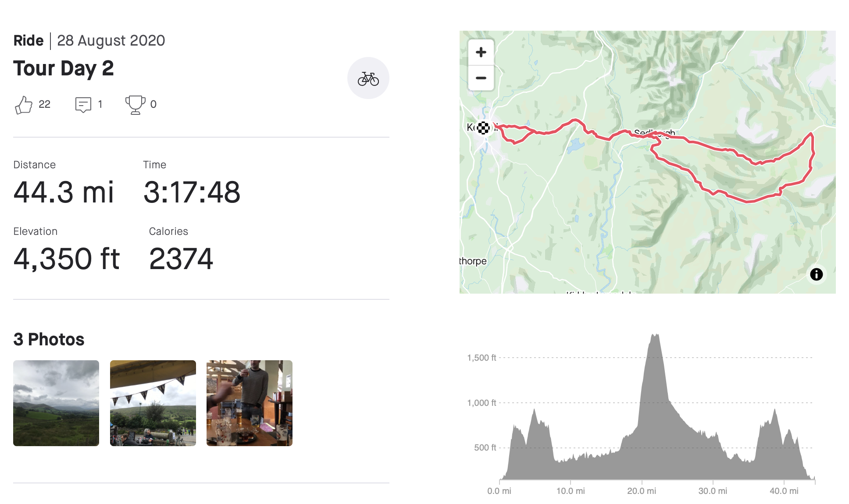The width and height of the screenshot is (849, 504).
Task: Click the trophy achievements icon
Action: pyautogui.click(x=135, y=105)
